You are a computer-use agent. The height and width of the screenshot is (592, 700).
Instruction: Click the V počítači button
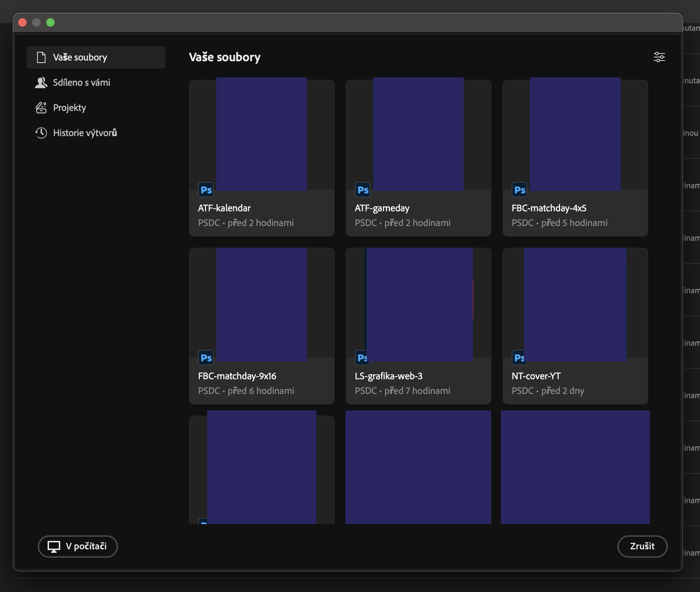pos(78,547)
